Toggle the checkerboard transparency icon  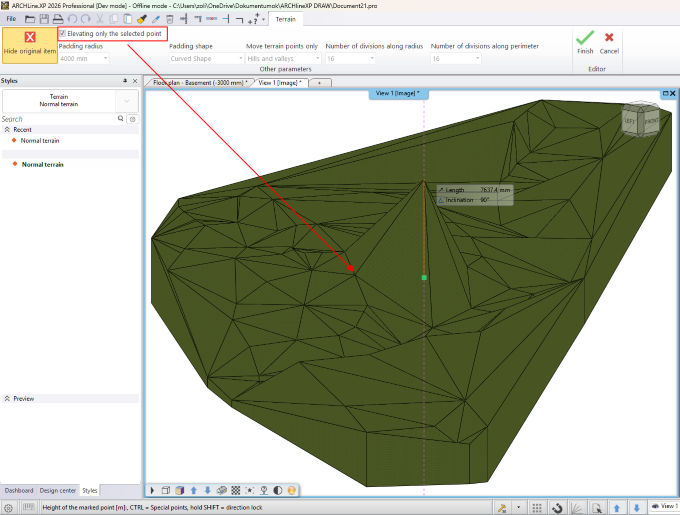pos(235,490)
